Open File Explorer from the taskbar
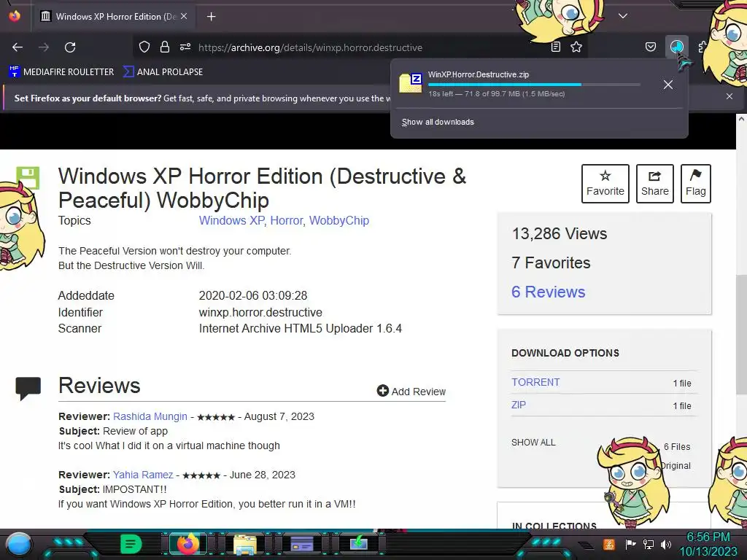Image resolution: width=747 pixels, height=560 pixels. pyautogui.click(x=245, y=544)
